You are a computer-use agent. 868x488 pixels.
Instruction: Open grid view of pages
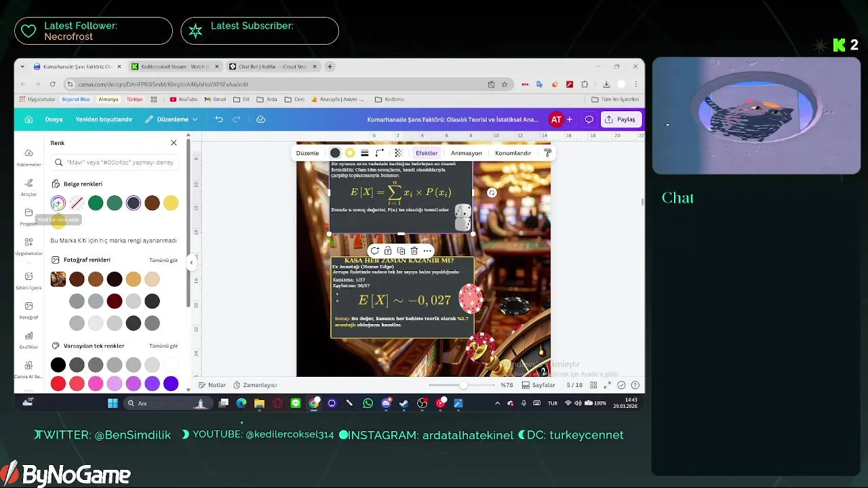[593, 385]
